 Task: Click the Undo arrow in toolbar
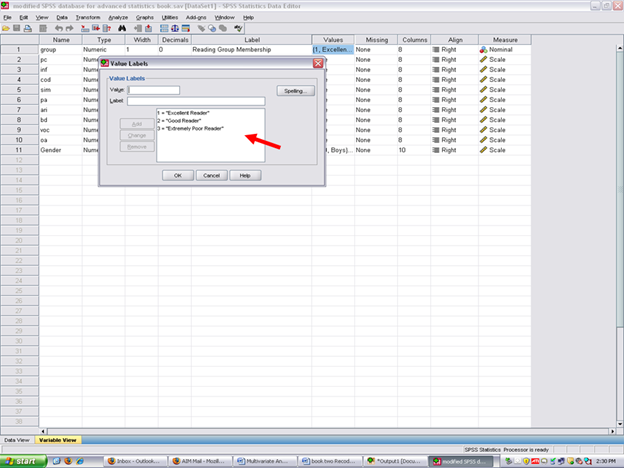pos(59,28)
